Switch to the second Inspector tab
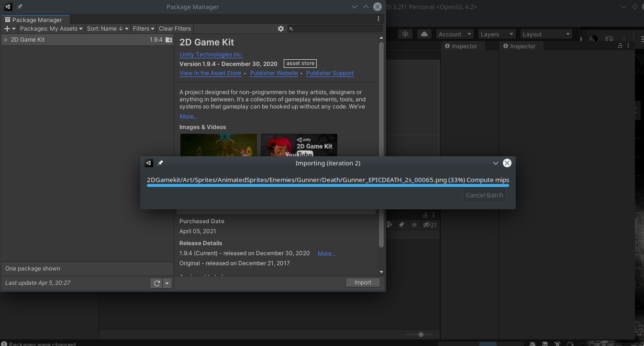This screenshot has width=644, height=346. point(521,46)
